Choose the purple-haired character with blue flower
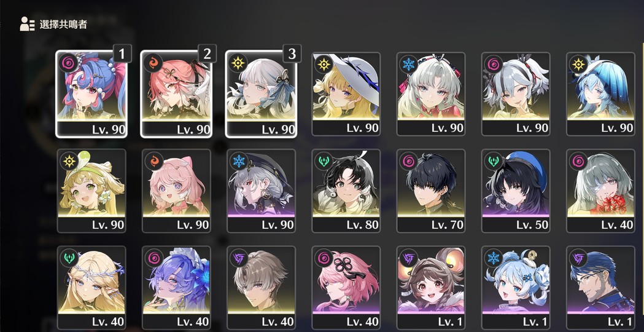644x332 pixels. point(176,288)
